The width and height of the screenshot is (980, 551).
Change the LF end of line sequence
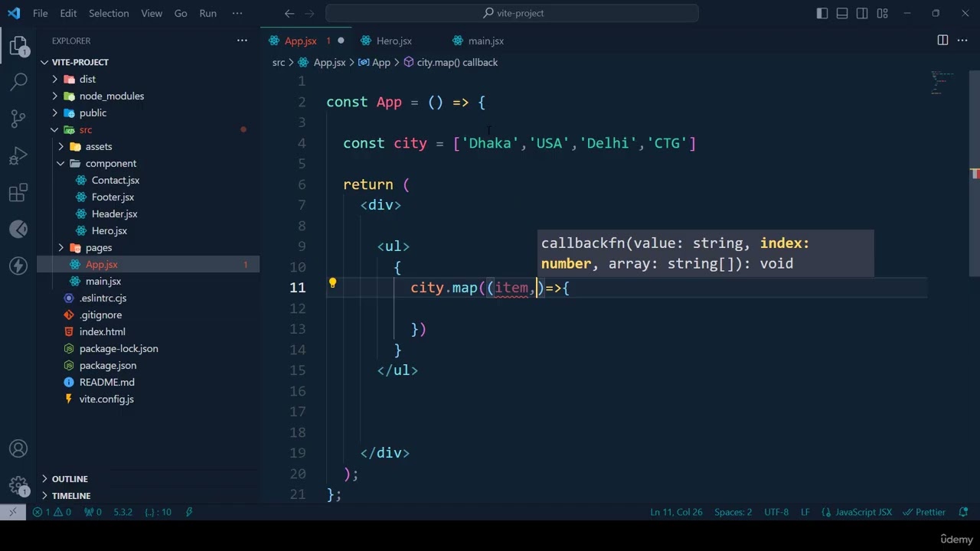(x=805, y=512)
